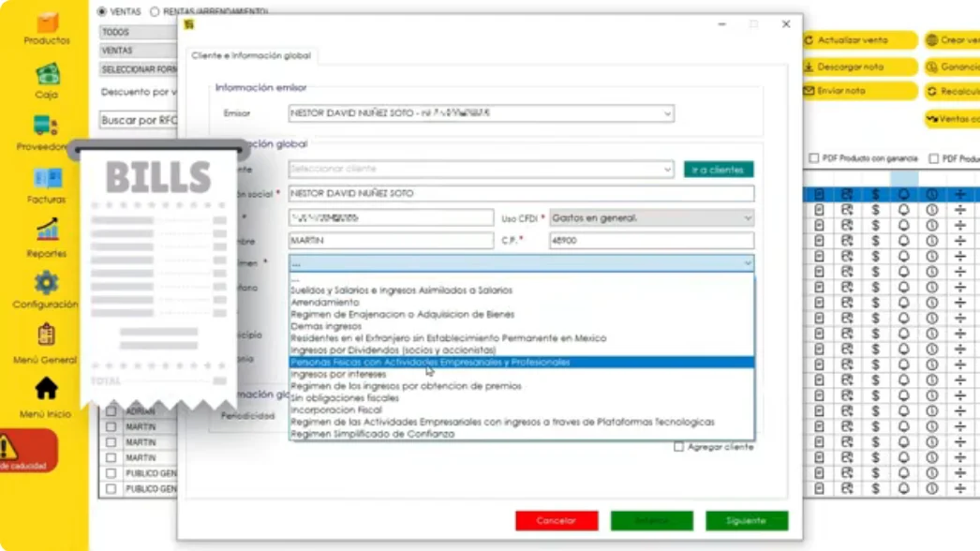The height and width of the screenshot is (551, 980).
Task: Click the red Cancelar button
Action: [x=557, y=520]
